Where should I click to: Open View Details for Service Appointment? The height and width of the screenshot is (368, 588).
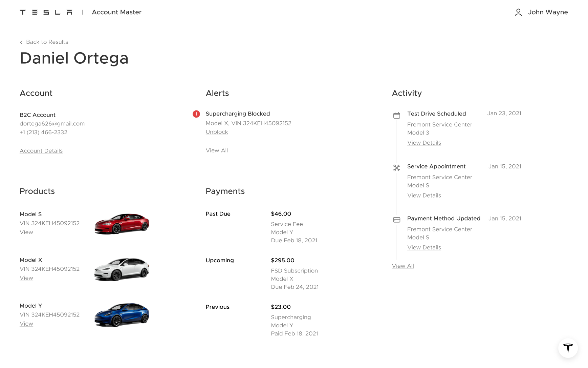pyautogui.click(x=424, y=196)
